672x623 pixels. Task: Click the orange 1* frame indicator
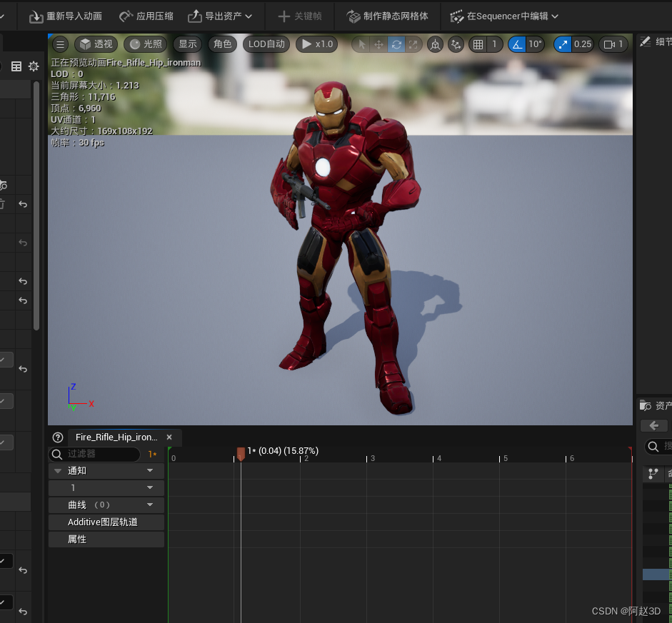[152, 454]
